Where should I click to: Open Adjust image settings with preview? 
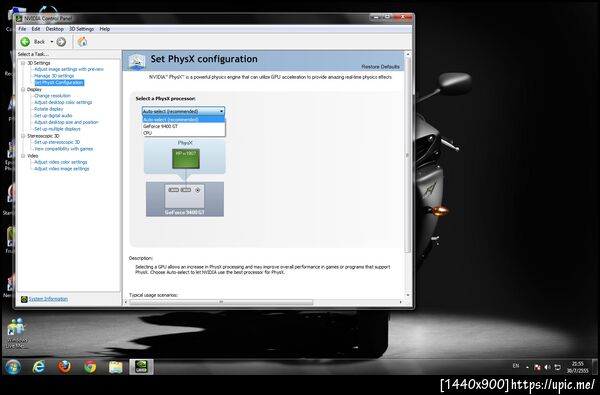tap(69, 69)
